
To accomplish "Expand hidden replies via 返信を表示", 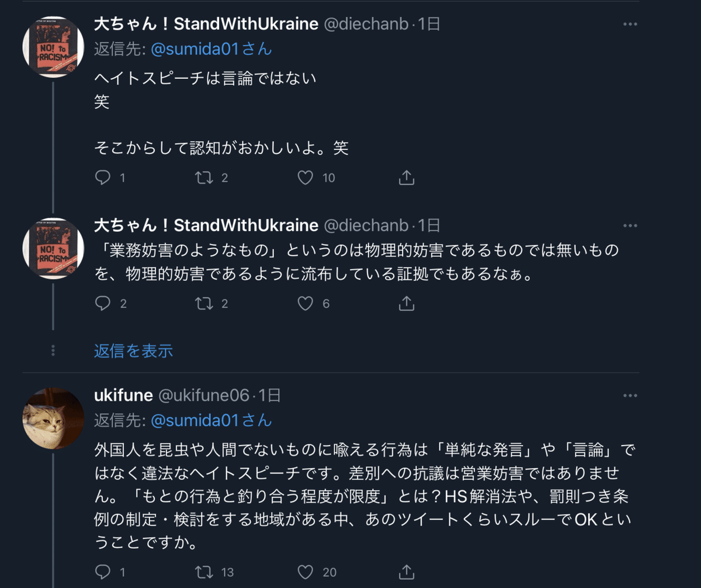I will (x=133, y=351).
